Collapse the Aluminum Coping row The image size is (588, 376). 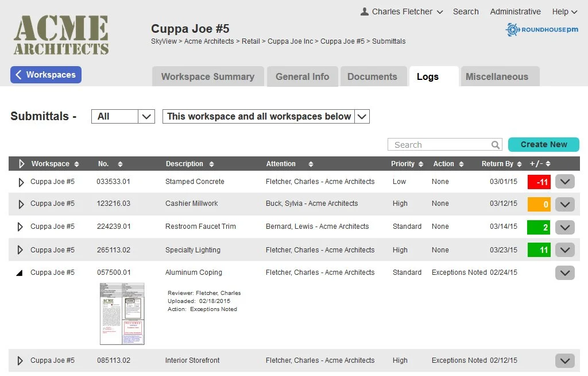pyautogui.click(x=20, y=273)
